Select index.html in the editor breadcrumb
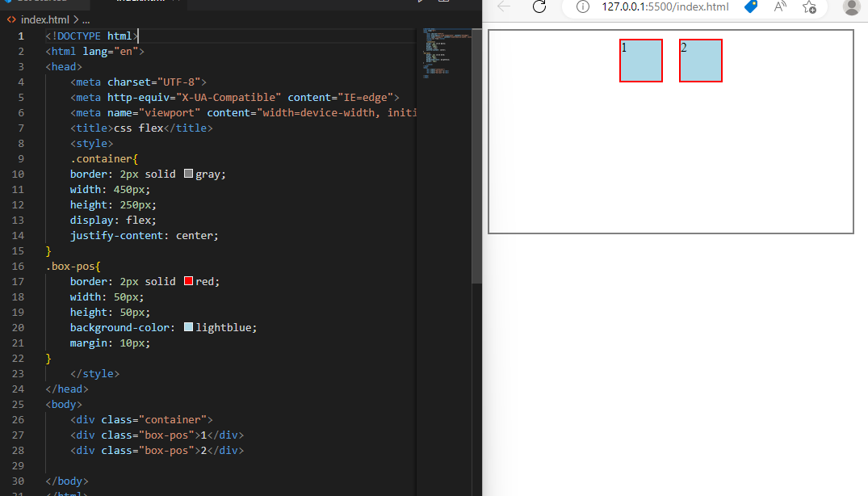 45,20
